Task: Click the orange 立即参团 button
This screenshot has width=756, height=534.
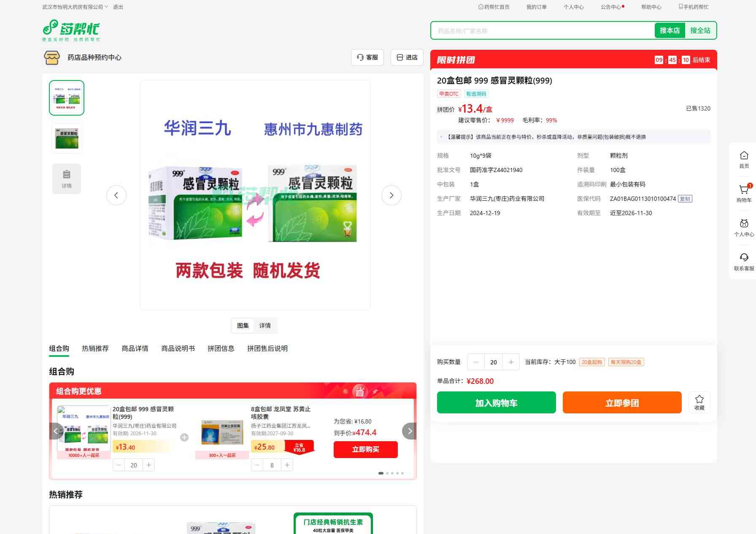Action: coord(622,402)
